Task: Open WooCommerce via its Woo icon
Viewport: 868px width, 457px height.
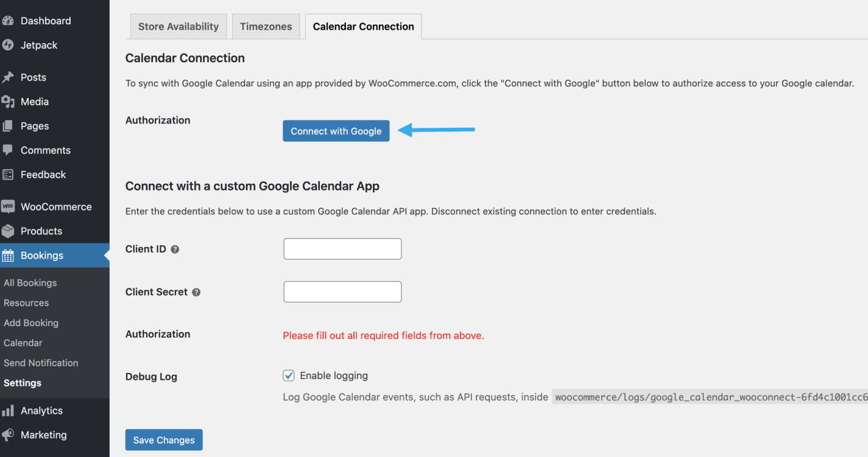Action: 8,206
